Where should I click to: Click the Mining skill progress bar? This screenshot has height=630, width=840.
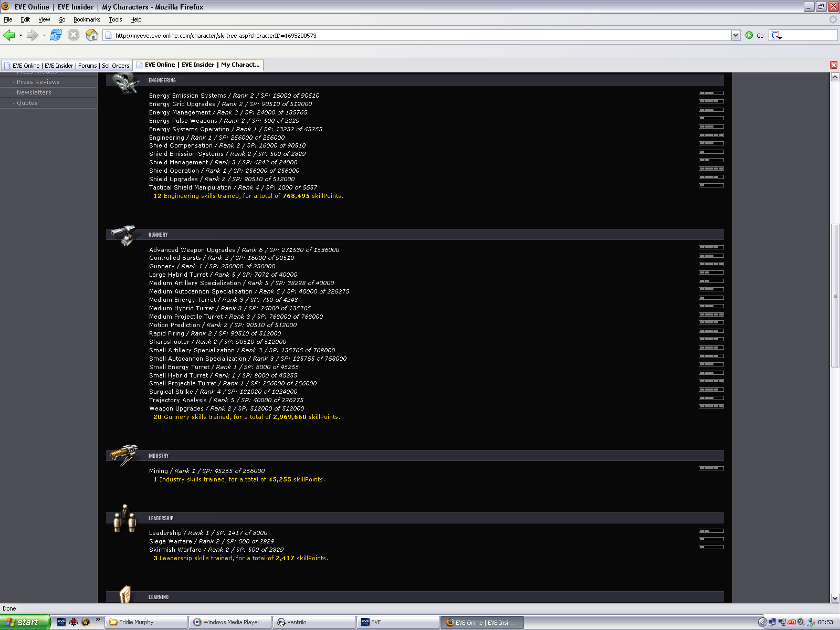711,468
